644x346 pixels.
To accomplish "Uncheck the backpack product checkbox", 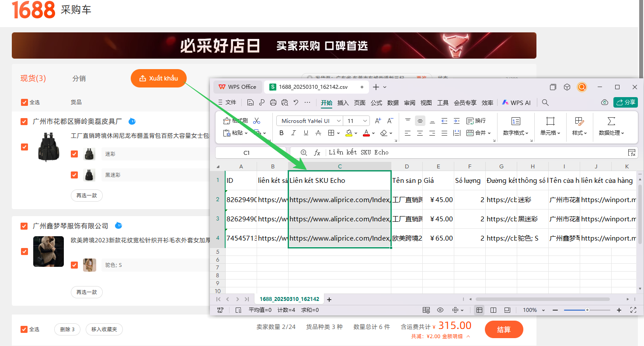I will [24, 147].
